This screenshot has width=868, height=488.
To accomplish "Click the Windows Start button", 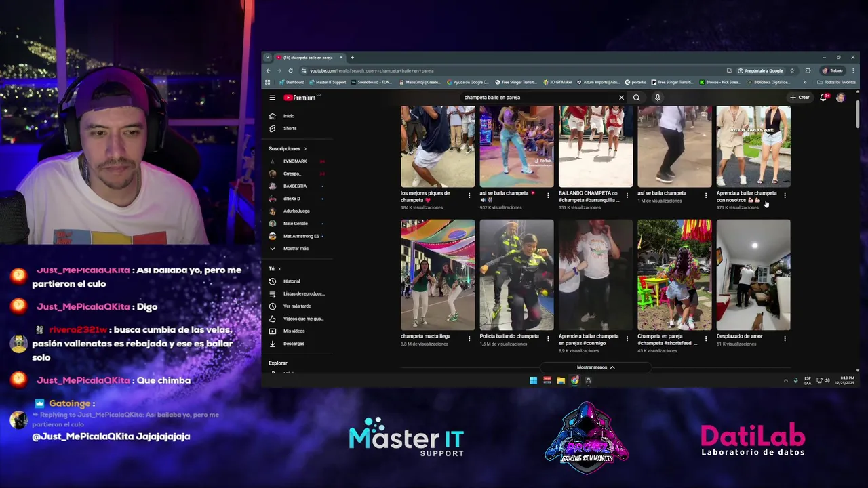I will tap(534, 380).
